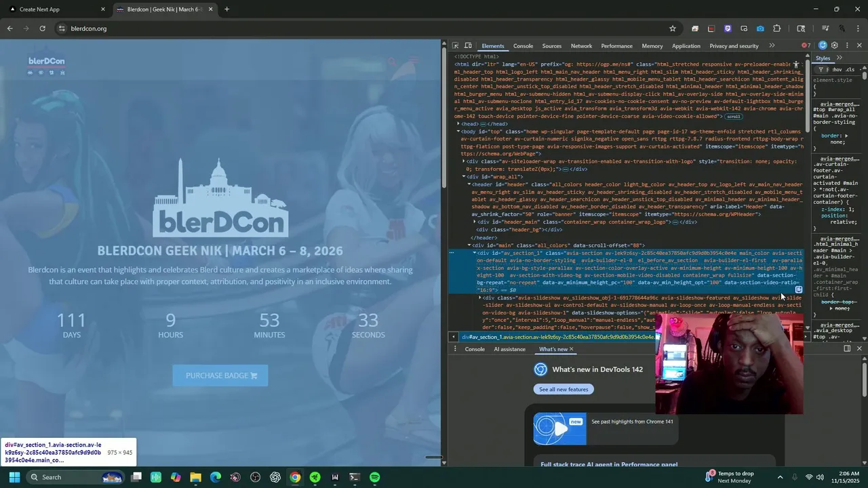Switch to the Console tab in DevTools
This screenshot has width=868, height=488.
click(x=523, y=46)
